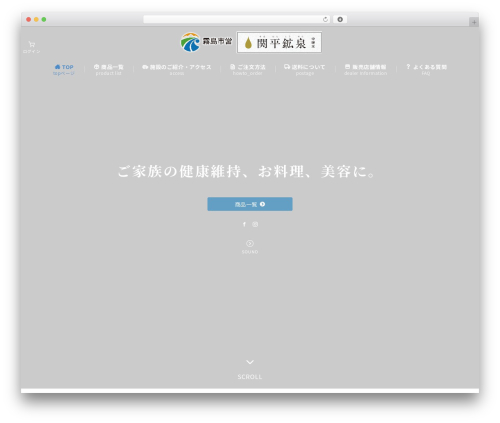Open a new browser tab with plus
This screenshot has width=500, height=423.
474,22
